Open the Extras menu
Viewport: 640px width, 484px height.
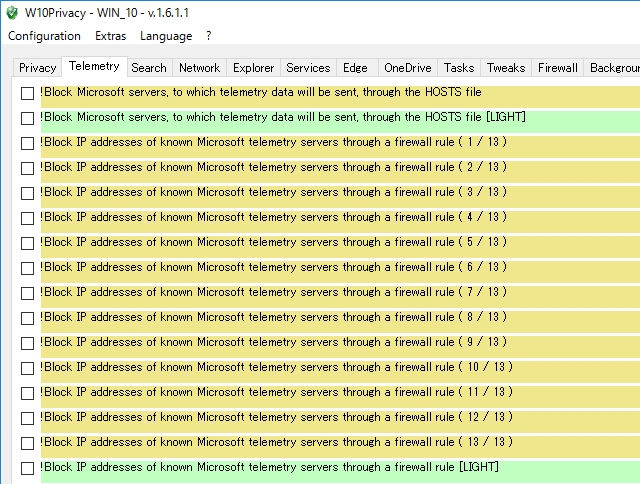coord(110,36)
